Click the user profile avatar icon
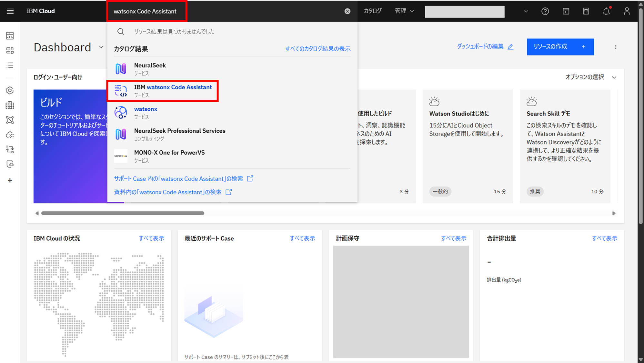This screenshot has height=363, width=644. click(627, 11)
